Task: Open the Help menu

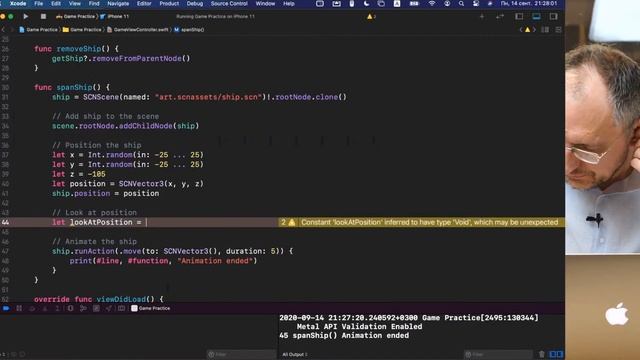Action: 289,4
